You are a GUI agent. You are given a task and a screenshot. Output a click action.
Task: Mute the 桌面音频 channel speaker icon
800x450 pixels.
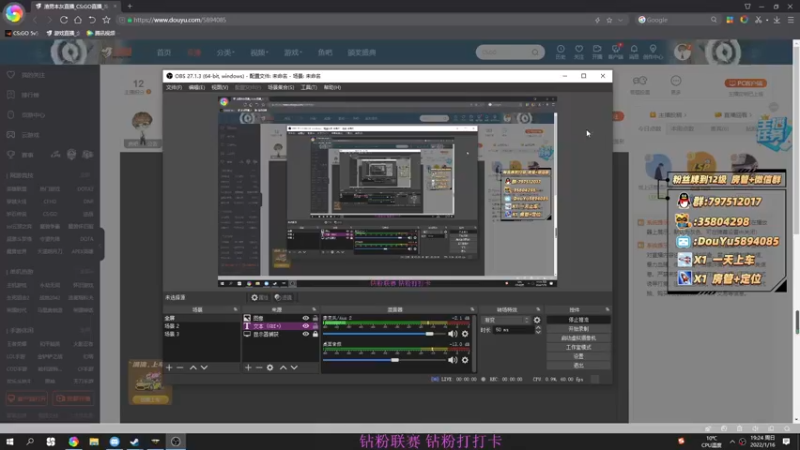pos(452,360)
